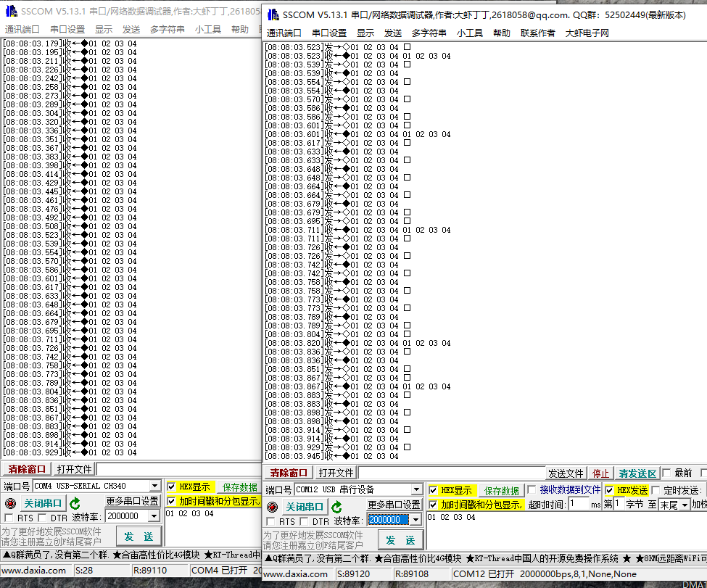
Task: Open 串口设置 menu in the right window
Action: [329, 33]
